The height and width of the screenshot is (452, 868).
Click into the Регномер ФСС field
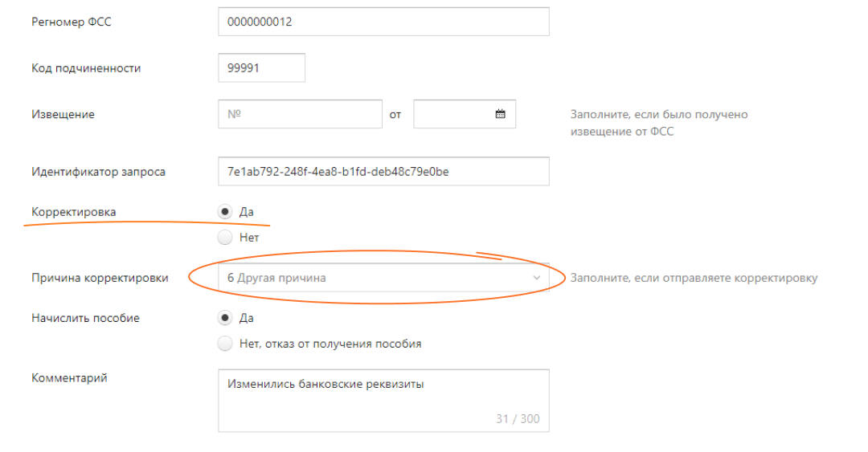[383, 22]
